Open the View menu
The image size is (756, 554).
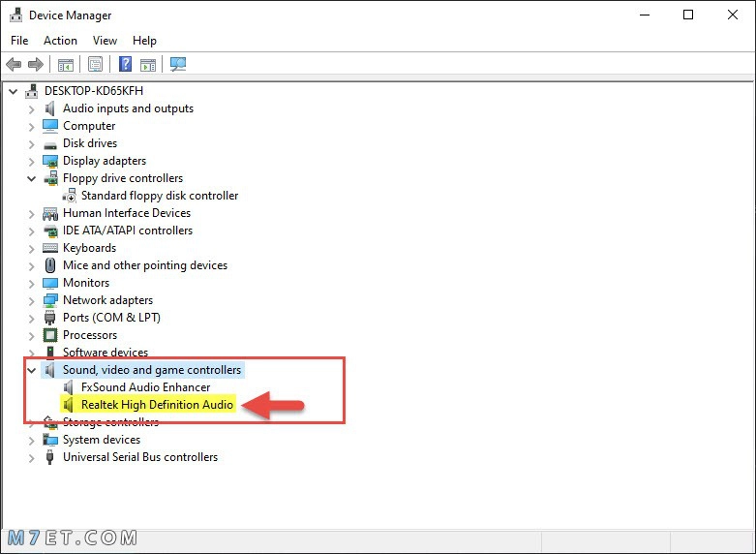[105, 41]
